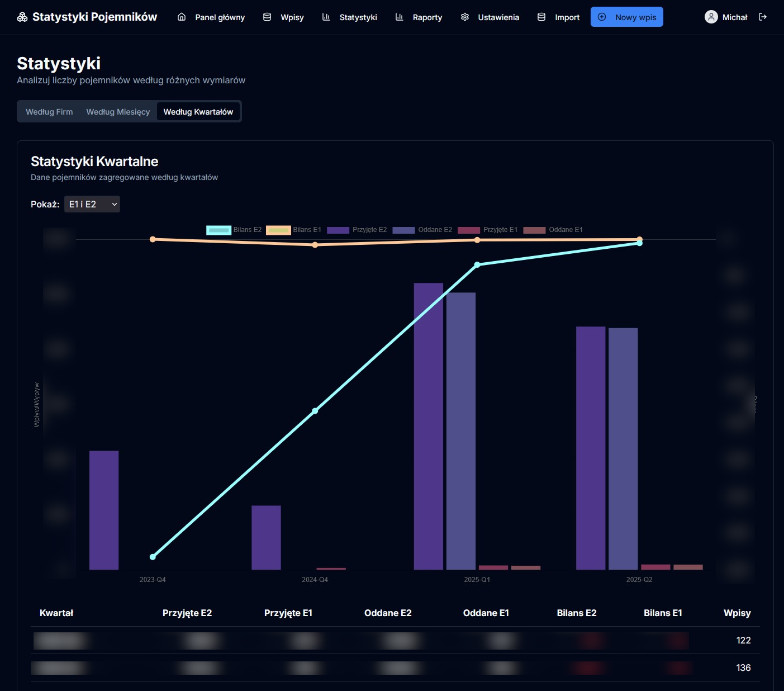
Task: Click the Według Kwartałów active tab
Action: pyautogui.click(x=198, y=111)
